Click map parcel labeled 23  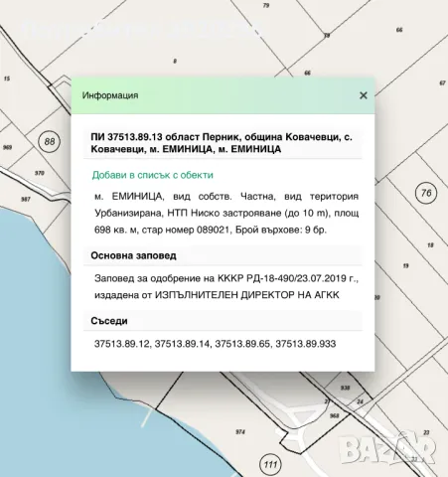(426, 432)
